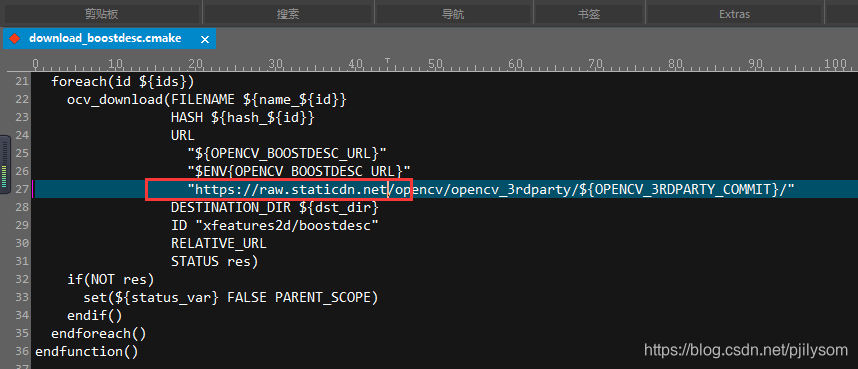Click the left edge side panel handle
858x369 pixels.
pos(4,163)
